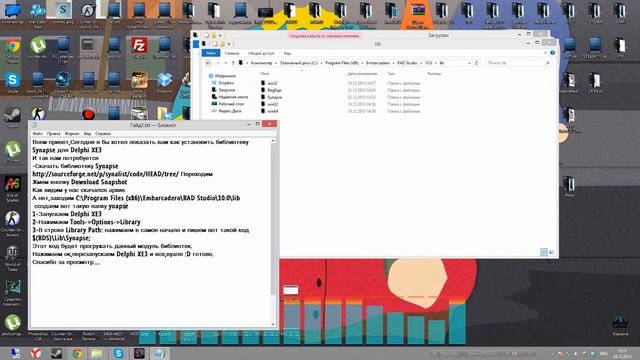640x360 pixels.
Task: Sort by the Тип column header
Action: point(391,74)
